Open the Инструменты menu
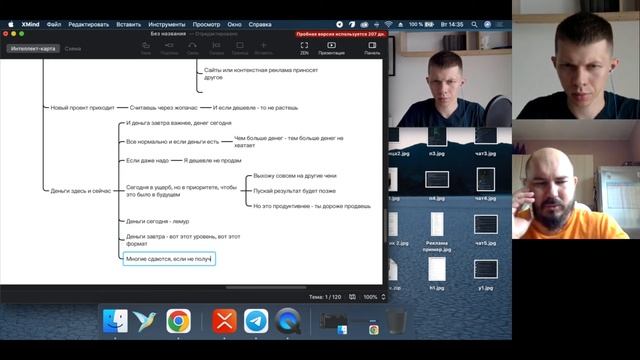 point(167,24)
